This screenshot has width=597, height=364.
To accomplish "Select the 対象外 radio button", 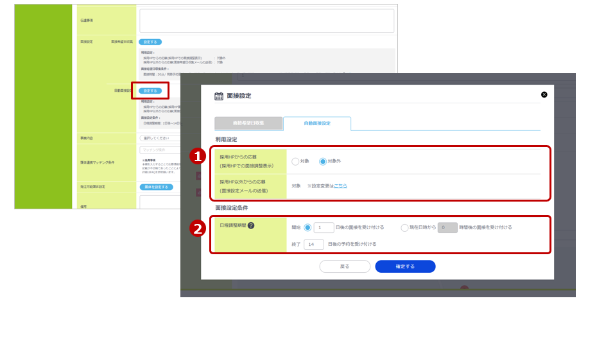I will coord(323,161).
